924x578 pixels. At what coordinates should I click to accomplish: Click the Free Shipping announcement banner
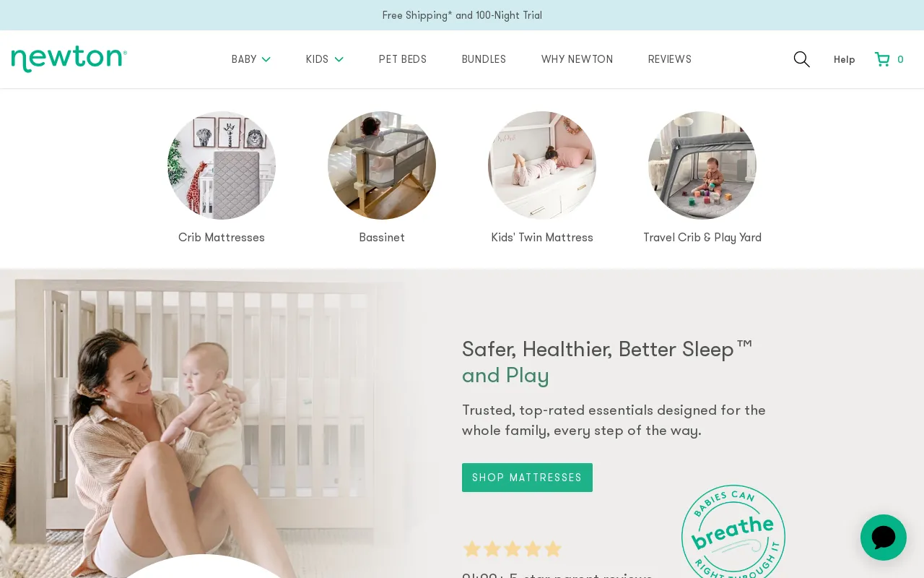[462, 15]
